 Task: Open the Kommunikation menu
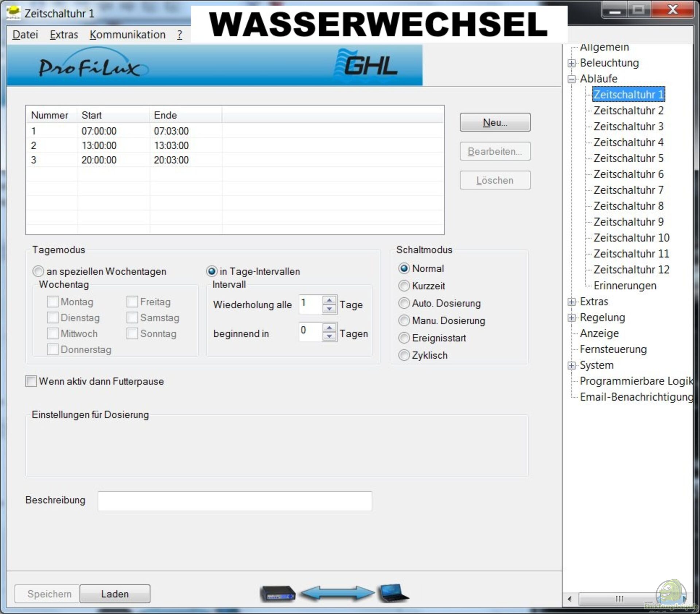(x=127, y=35)
